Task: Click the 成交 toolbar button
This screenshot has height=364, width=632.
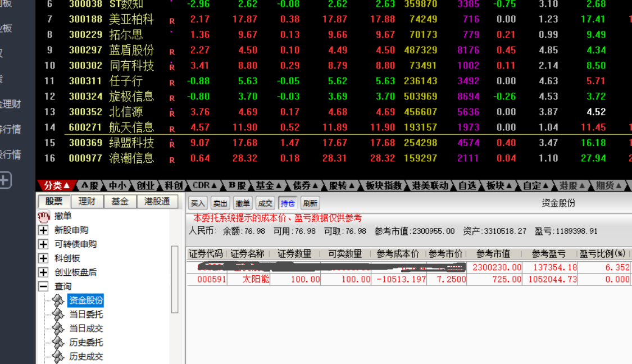Action: point(265,203)
